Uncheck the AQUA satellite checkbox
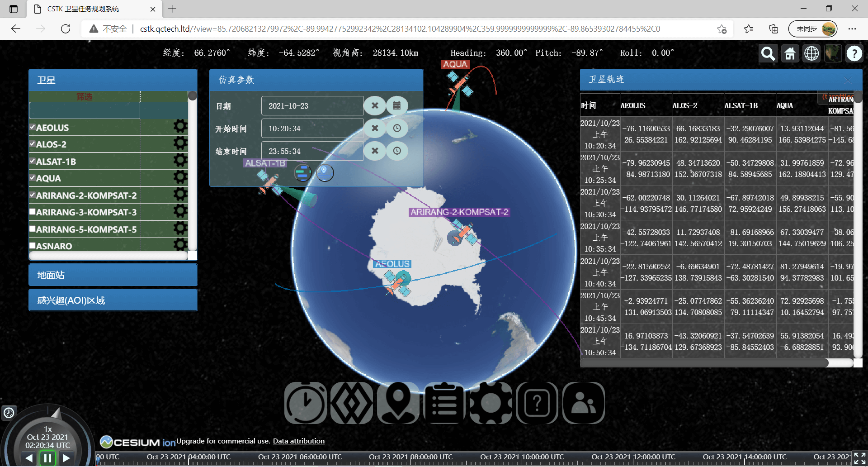 (33, 178)
